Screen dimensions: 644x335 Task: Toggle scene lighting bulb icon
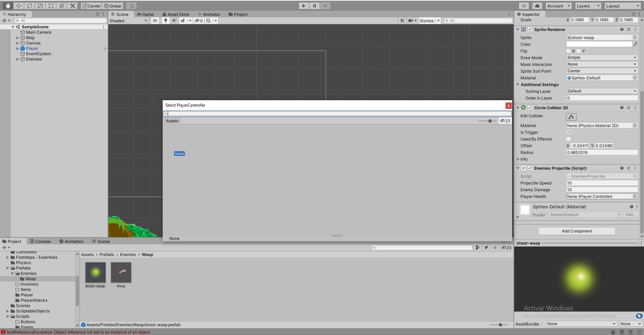(167, 21)
